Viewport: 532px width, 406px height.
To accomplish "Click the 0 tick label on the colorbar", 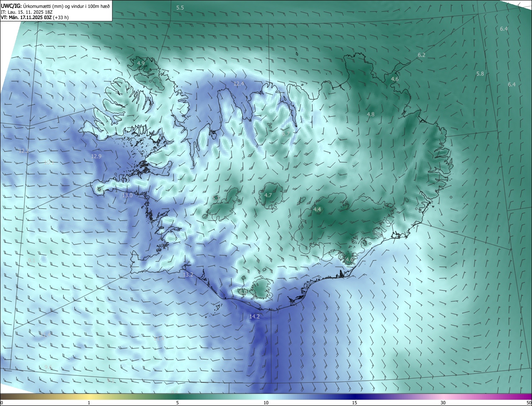I will (2, 403).
